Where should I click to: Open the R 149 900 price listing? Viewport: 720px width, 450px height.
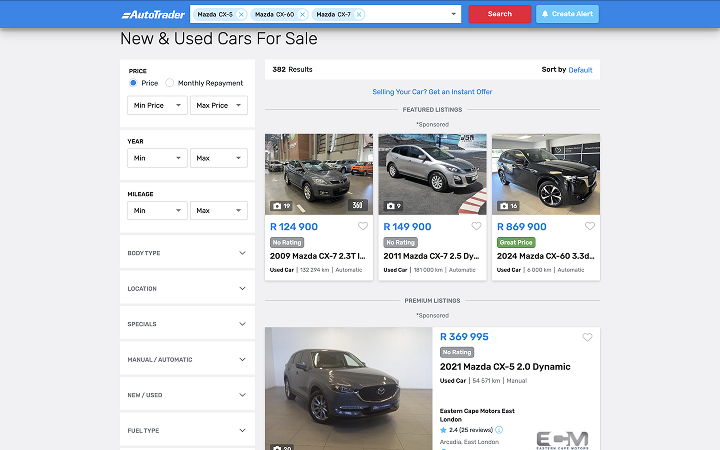407,227
